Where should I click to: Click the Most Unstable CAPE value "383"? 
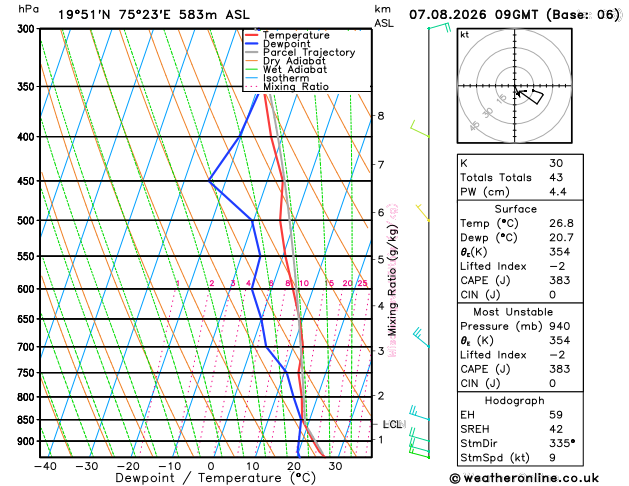[x=560, y=369]
